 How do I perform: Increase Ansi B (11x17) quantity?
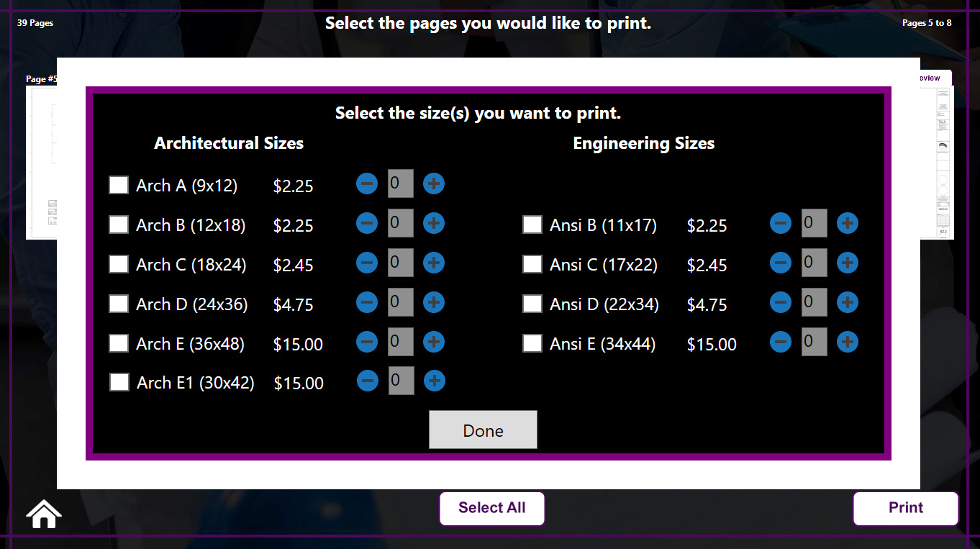coord(847,224)
